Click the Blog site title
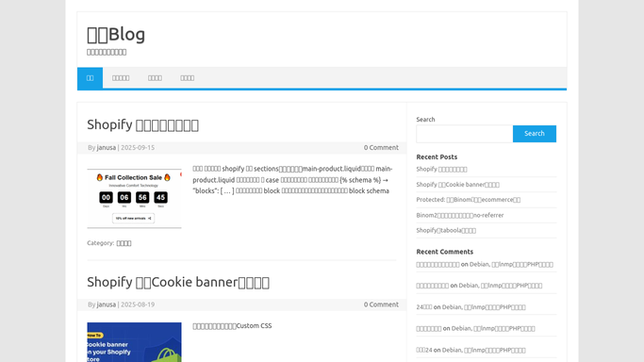The height and width of the screenshot is (362, 644). 116,34
